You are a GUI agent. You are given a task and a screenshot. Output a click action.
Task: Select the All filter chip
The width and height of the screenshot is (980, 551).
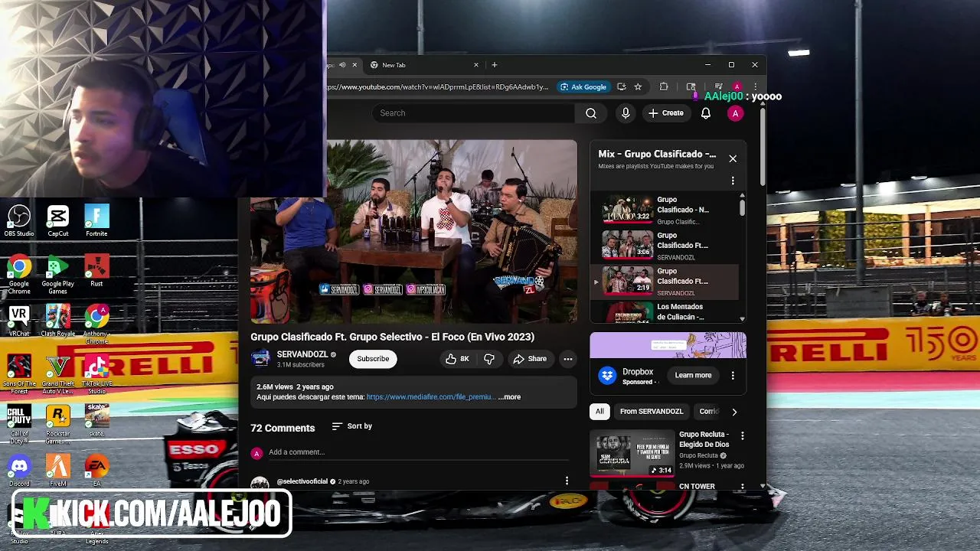(x=599, y=412)
